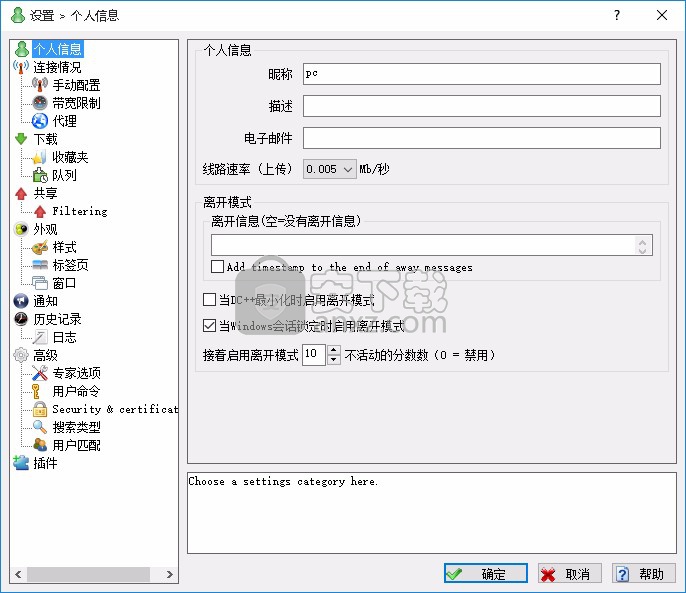Click the Search types (搜索类型) magnifier icon
686x593 pixels.
pyautogui.click(x=40, y=427)
